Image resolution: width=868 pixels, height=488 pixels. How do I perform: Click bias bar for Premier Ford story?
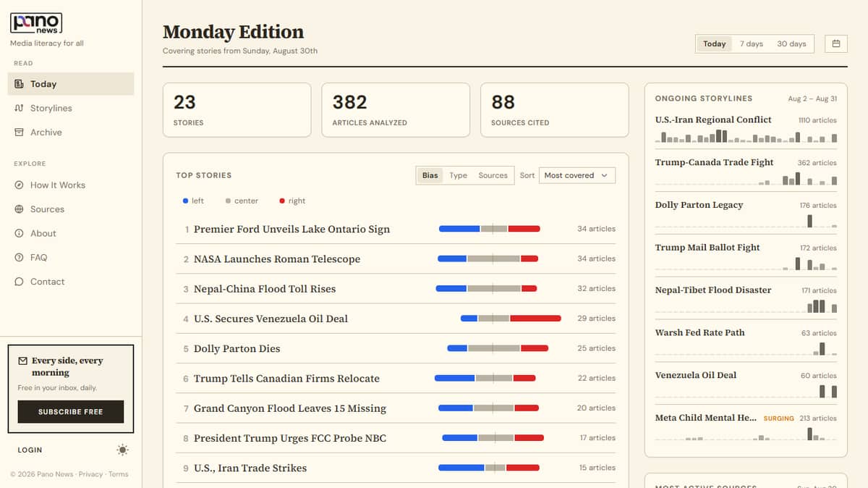490,229
